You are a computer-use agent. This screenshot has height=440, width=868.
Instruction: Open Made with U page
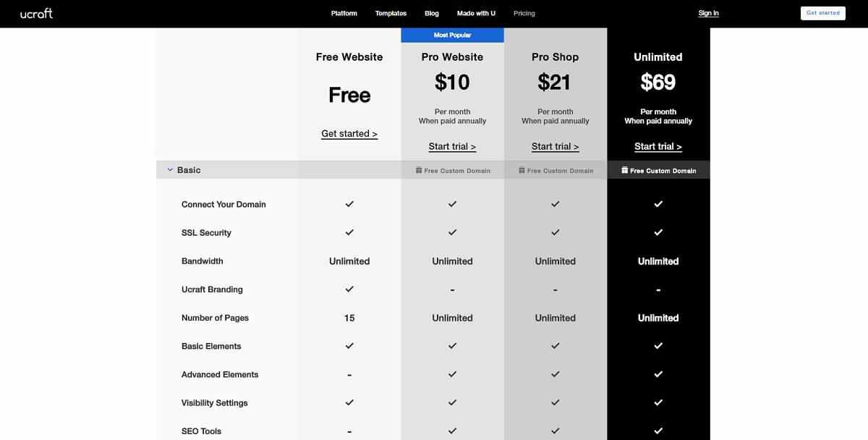477,13
